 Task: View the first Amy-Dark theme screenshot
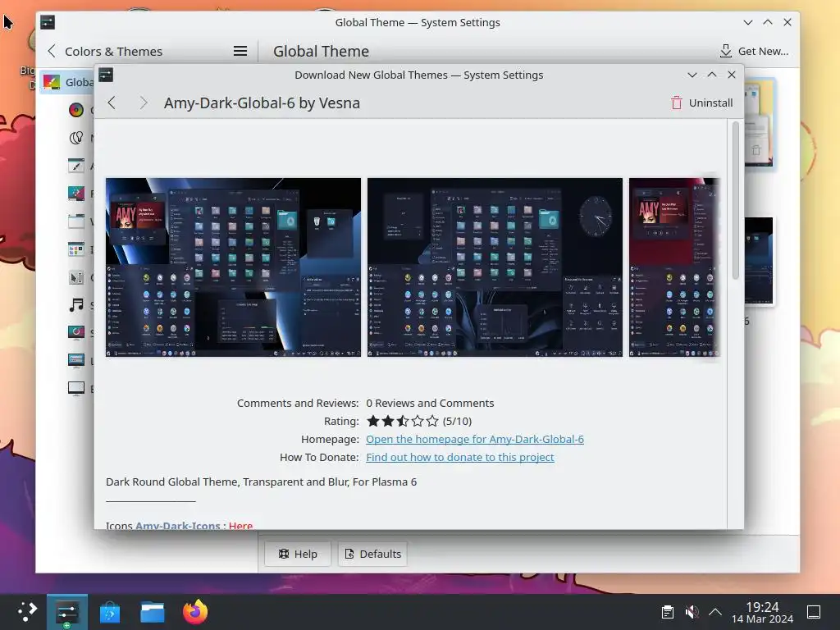pyautogui.click(x=233, y=267)
